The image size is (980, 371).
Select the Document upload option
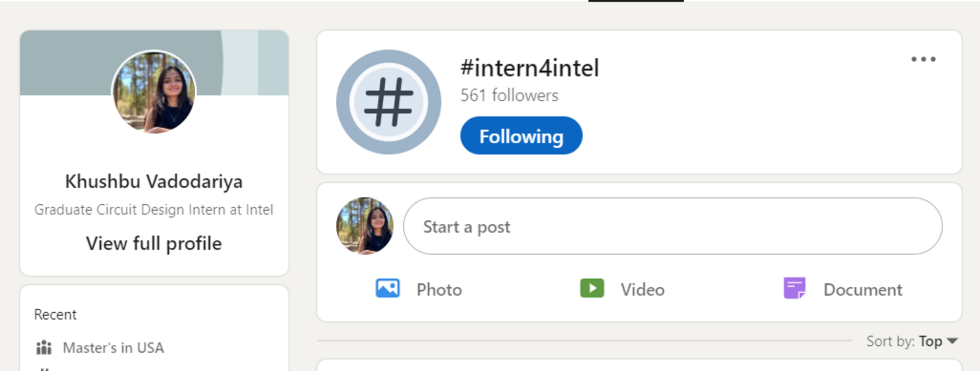coord(862,290)
